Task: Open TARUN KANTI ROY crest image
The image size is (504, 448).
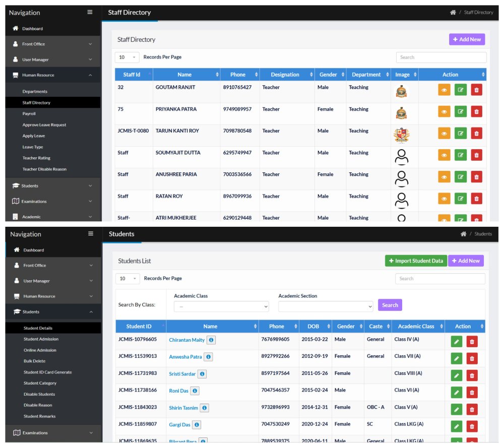Action: tap(402, 135)
